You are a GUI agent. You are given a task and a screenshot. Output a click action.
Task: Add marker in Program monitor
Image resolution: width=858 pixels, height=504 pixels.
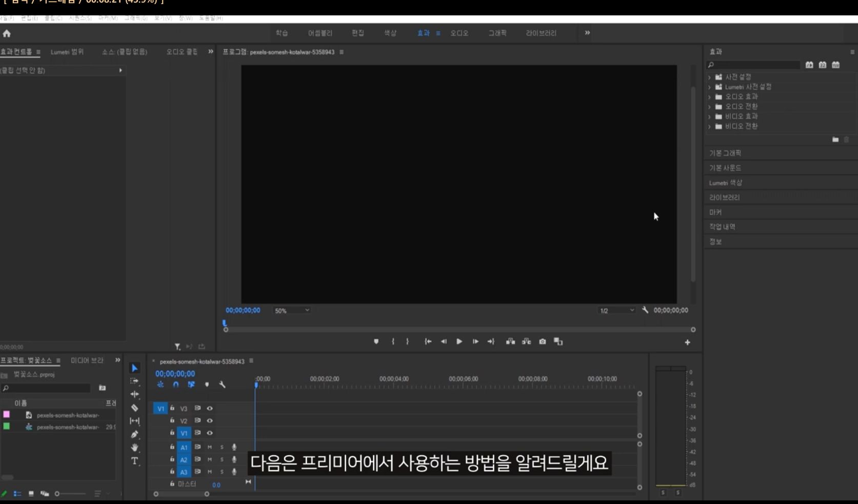pyautogui.click(x=376, y=341)
